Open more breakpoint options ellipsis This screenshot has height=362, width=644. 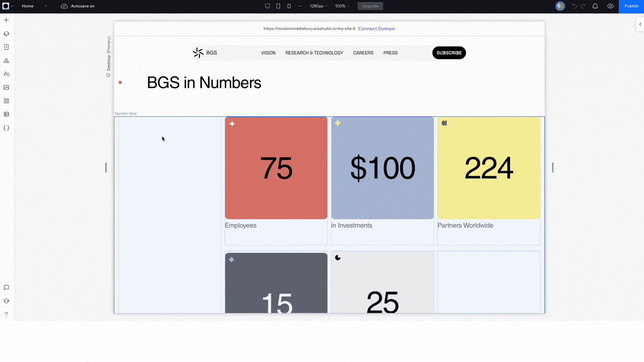click(x=300, y=6)
